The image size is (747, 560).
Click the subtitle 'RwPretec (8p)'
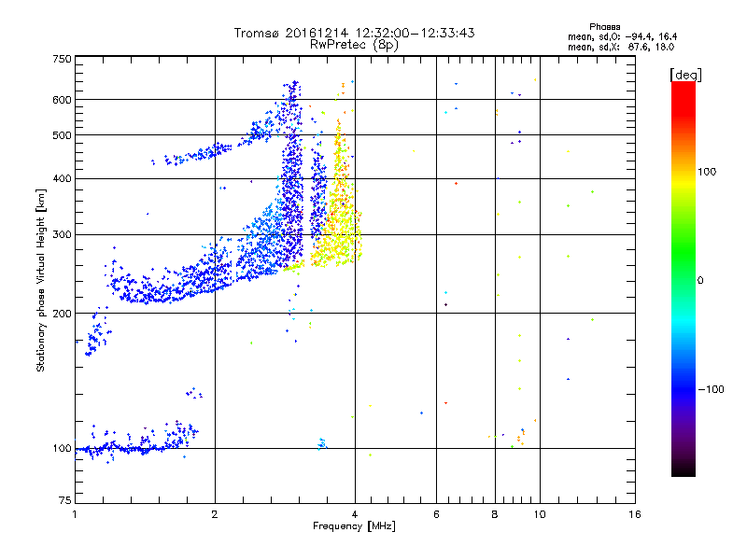coord(354,45)
